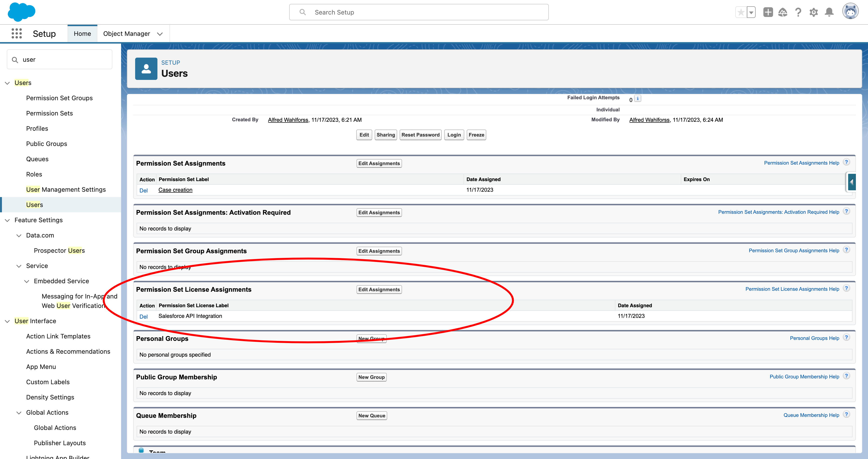Click the Login button
Screen dimensions: 868x459
click(x=454, y=135)
